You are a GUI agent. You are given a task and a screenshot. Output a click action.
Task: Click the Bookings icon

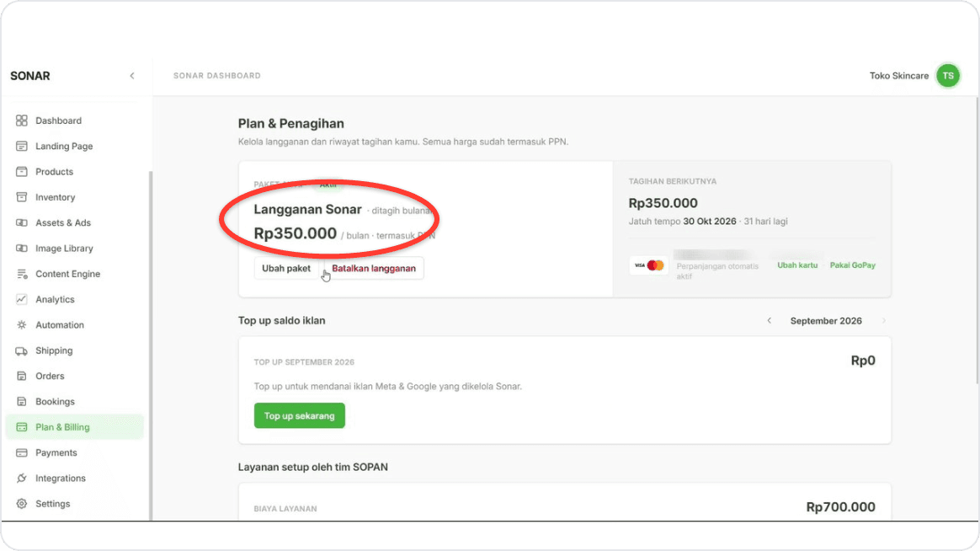coord(22,402)
